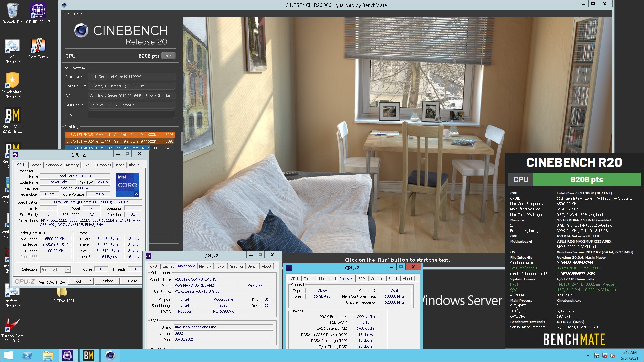Click the Textures/Models hash line in BenchMate
The height and width of the screenshot is (362, 644).
pos(554,268)
